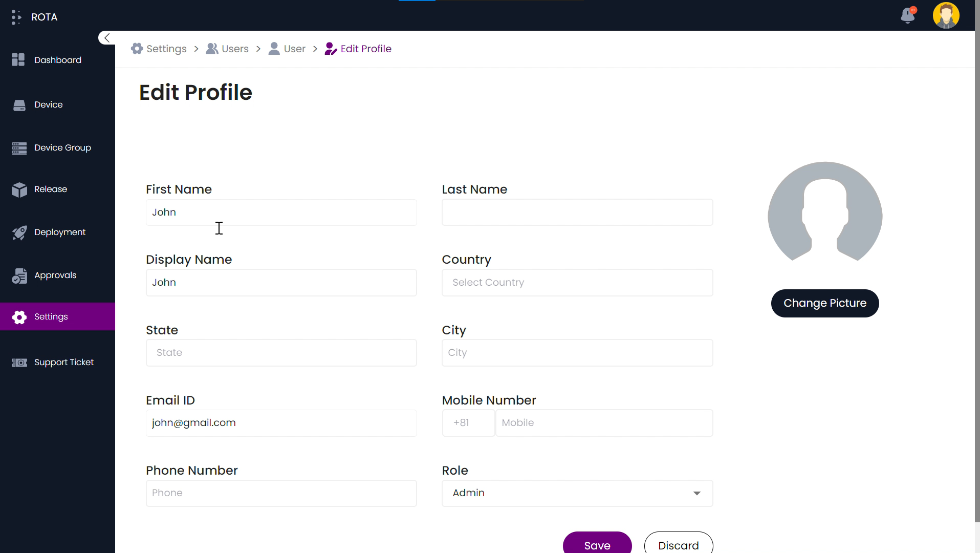Save the profile changes
This screenshot has height=553, width=980.
click(597, 546)
